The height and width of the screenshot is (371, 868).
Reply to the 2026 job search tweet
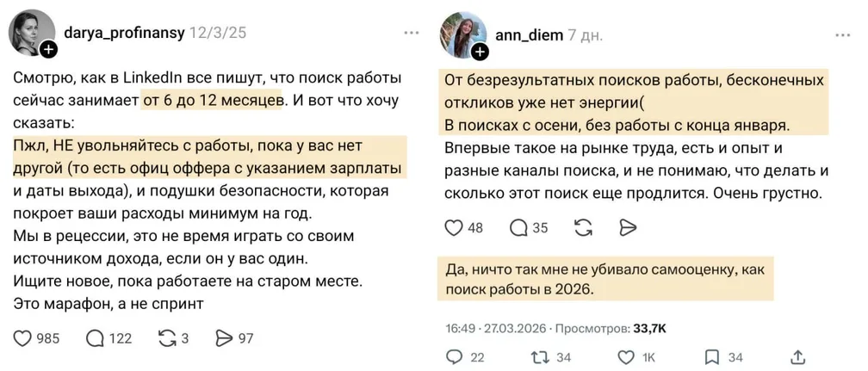[x=453, y=356]
